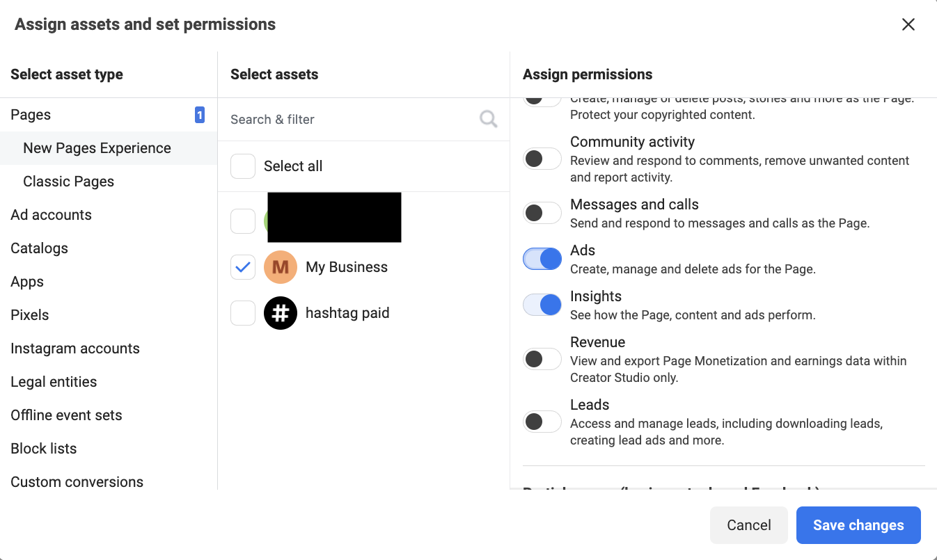Click the Save changes button
937x560 pixels.
click(858, 525)
